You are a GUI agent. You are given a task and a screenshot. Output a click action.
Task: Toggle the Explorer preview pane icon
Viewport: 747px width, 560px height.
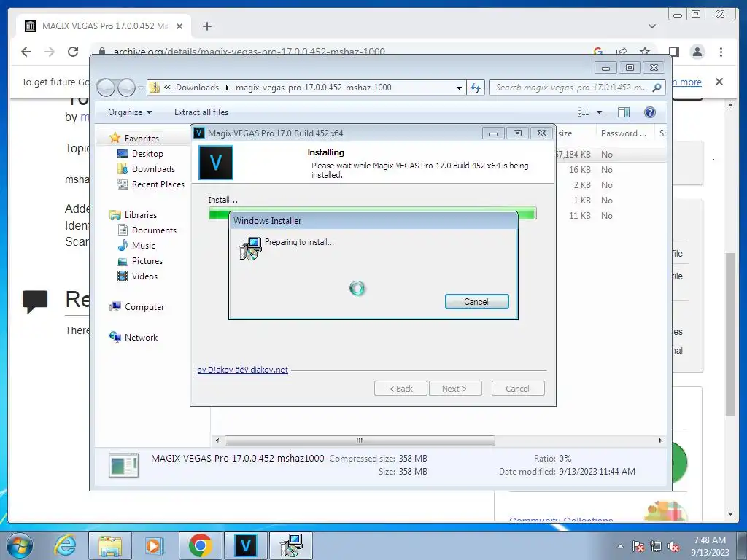click(x=623, y=112)
